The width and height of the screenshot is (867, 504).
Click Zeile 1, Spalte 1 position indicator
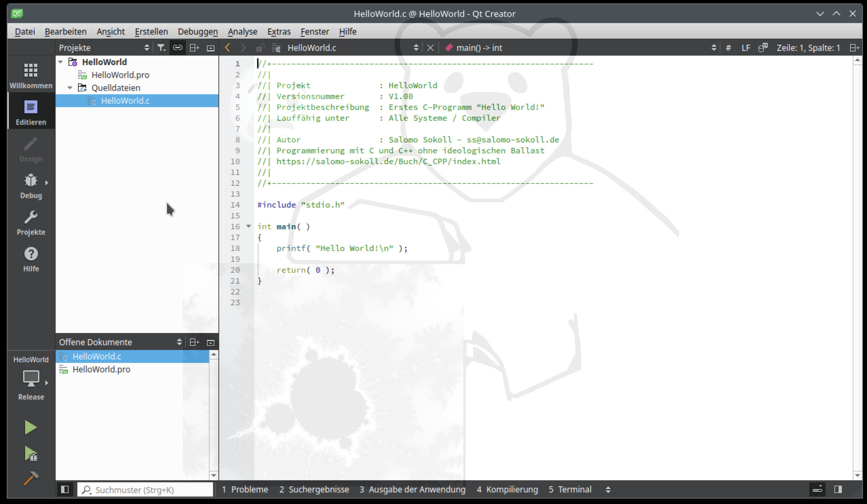[808, 48]
